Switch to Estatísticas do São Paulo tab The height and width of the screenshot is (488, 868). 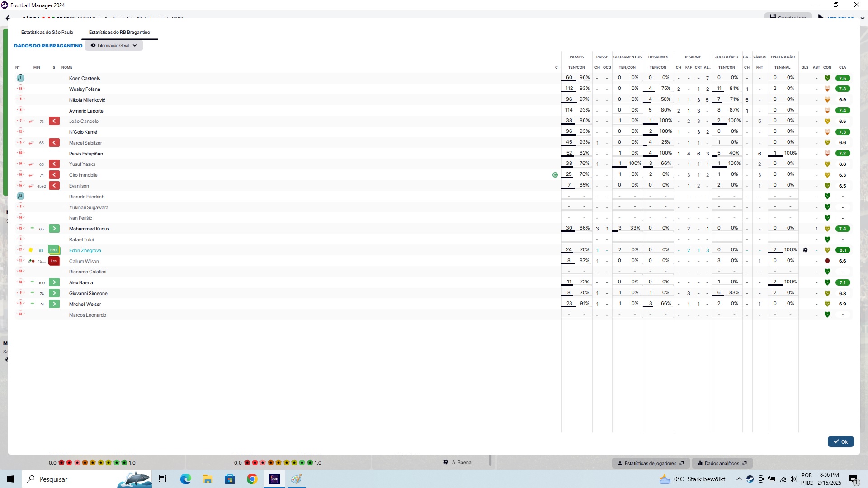47,32
